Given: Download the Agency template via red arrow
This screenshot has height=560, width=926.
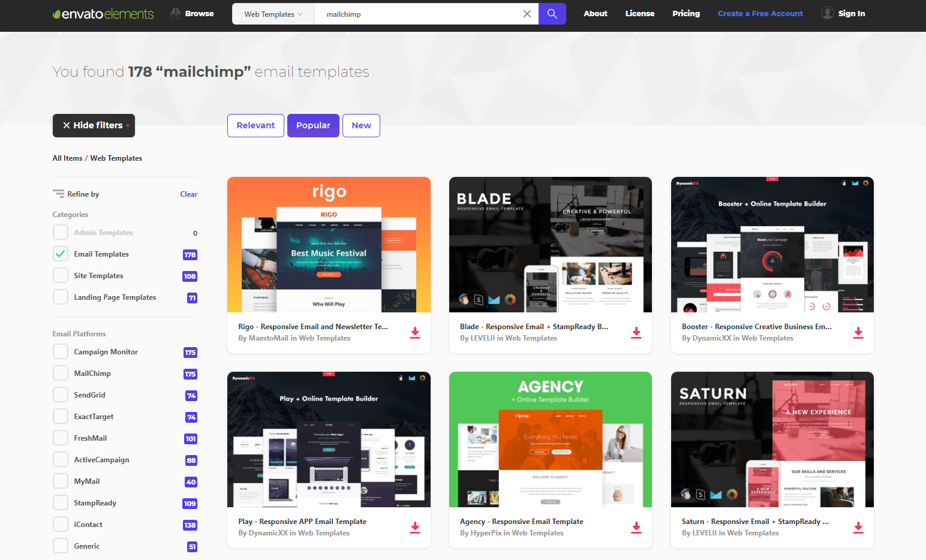Looking at the screenshot, I should 636,528.
